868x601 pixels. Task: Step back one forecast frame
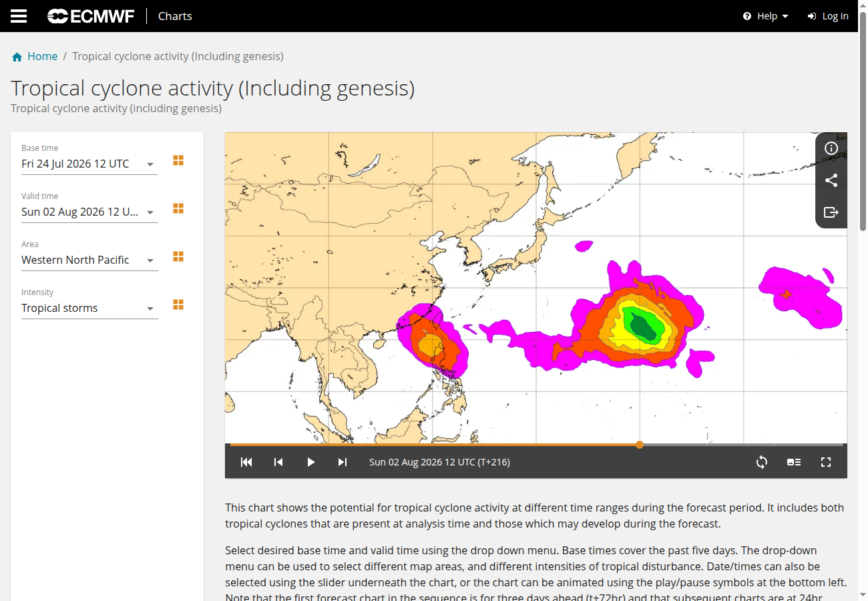(x=278, y=462)
